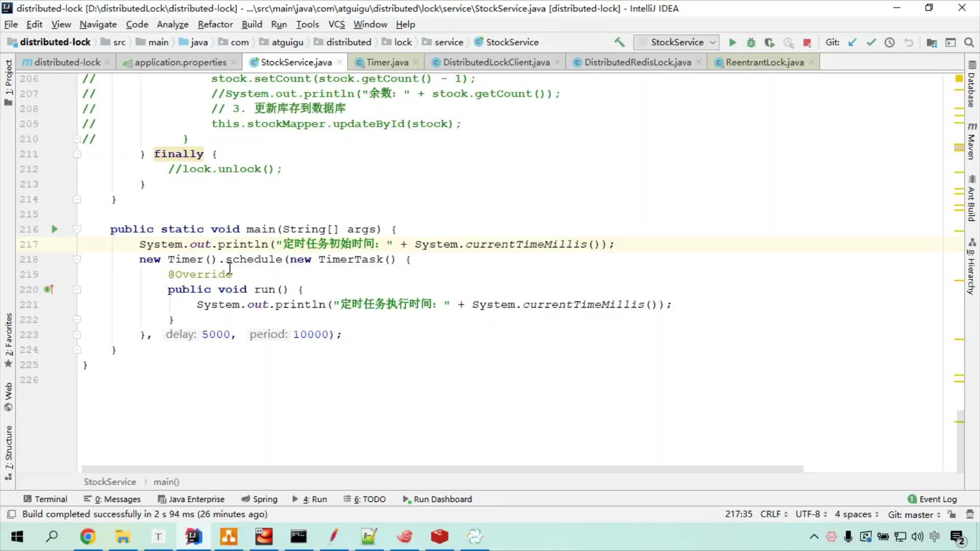Viewport: 980px width, 551px height.
Task: Open the Terminal tool window
Action: [x=45, y=499]
